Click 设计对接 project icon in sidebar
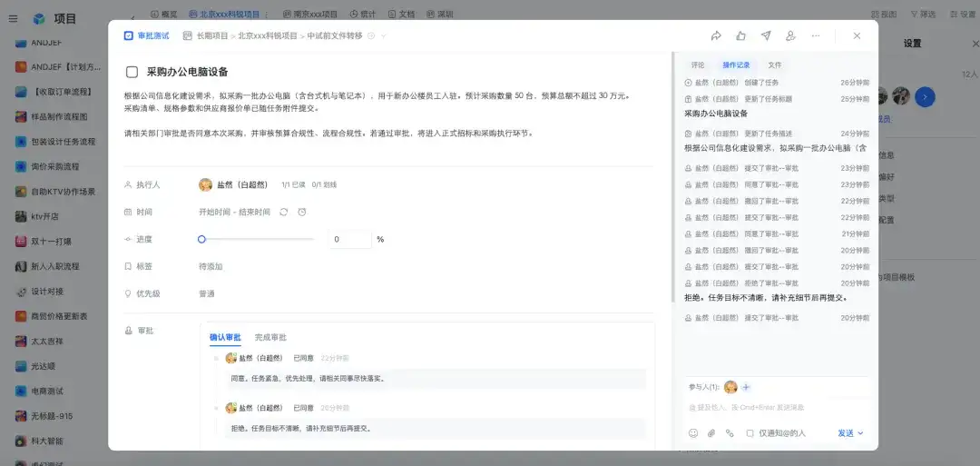This screenshot has width=980, height=466. tap(21, 292)
